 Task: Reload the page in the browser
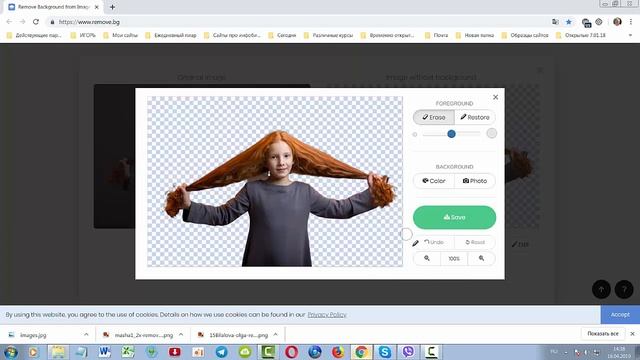tap(36, 22)
